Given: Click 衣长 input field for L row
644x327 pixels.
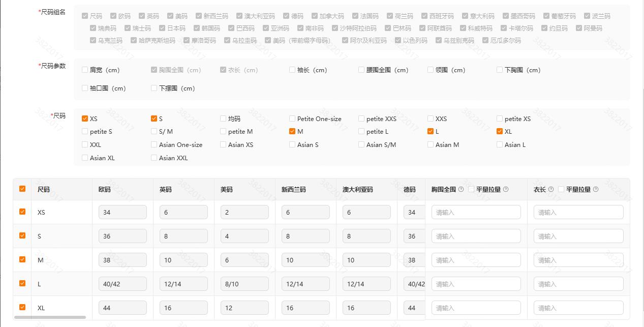Looking at the screenshot, I should click(578, 284).
